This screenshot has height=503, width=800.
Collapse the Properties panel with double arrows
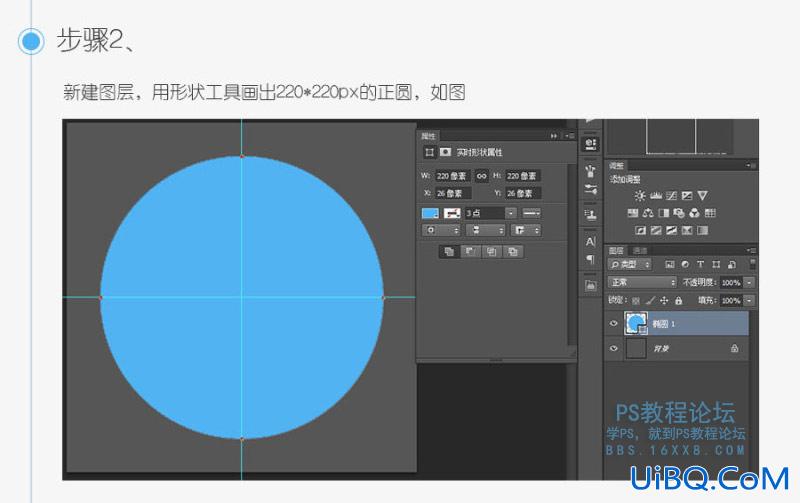point(554,136)
